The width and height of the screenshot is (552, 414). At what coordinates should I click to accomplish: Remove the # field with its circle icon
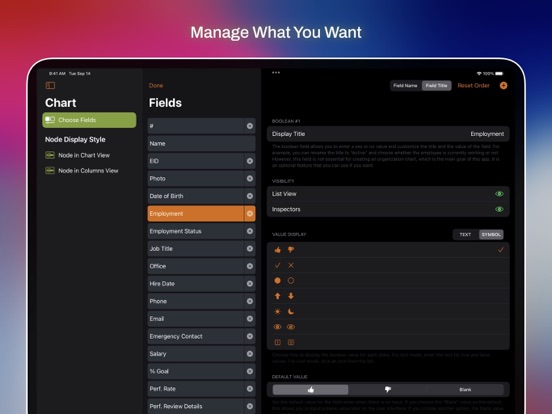(250, 126)
